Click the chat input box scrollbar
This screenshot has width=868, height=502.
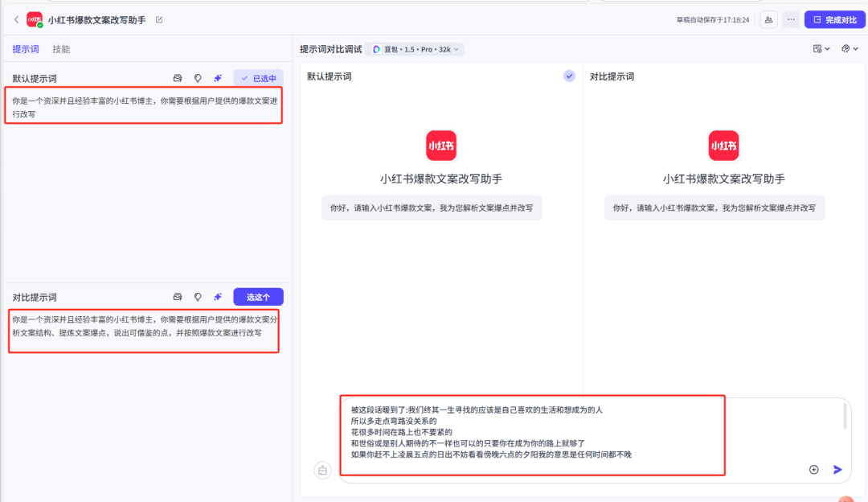point(845,416)
